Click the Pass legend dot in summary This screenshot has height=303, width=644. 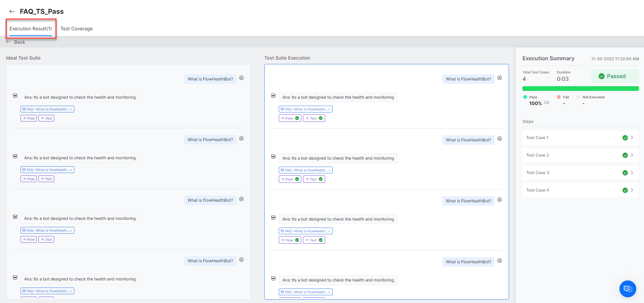(x=525, y=97)
